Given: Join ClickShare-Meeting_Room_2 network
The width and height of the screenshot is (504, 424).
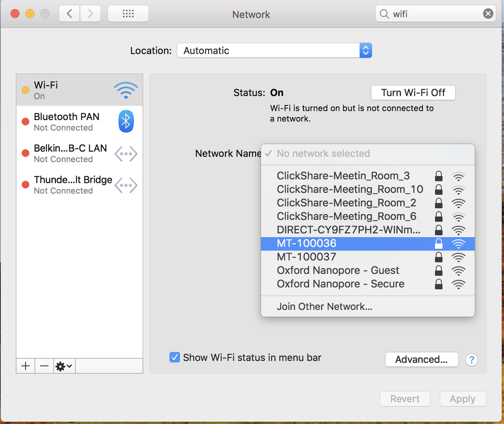Looking at the screenshot, I should point(368,203).
